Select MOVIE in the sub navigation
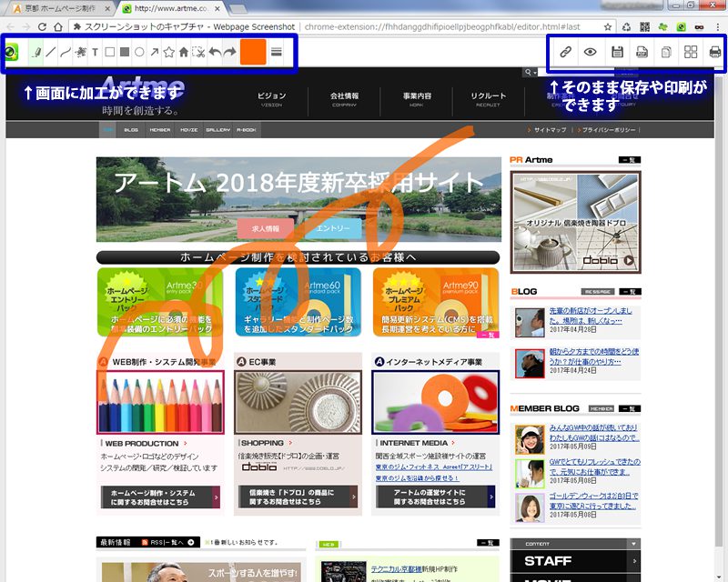The height and width of the screenshot is (582, 728). pos(189,130)
